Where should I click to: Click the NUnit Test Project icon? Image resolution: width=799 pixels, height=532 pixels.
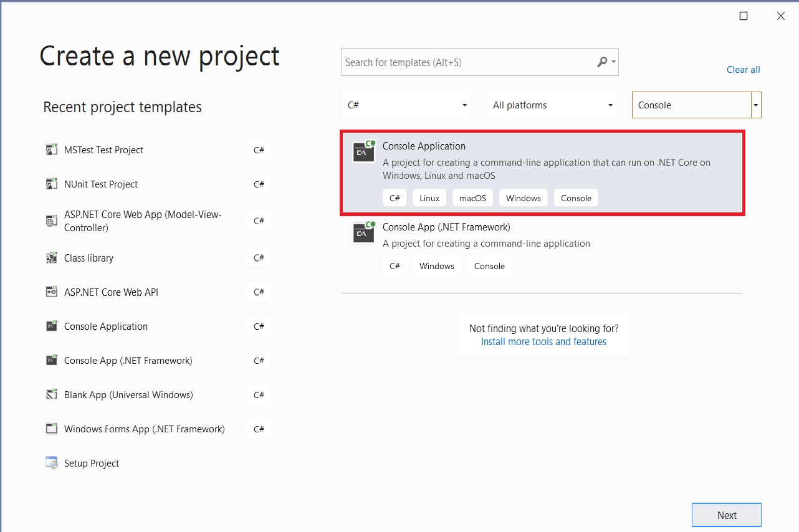point(52,184)
